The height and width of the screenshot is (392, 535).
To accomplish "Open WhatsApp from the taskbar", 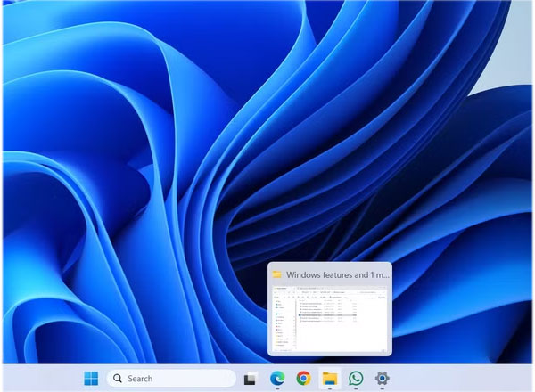I will pos(356,379).
